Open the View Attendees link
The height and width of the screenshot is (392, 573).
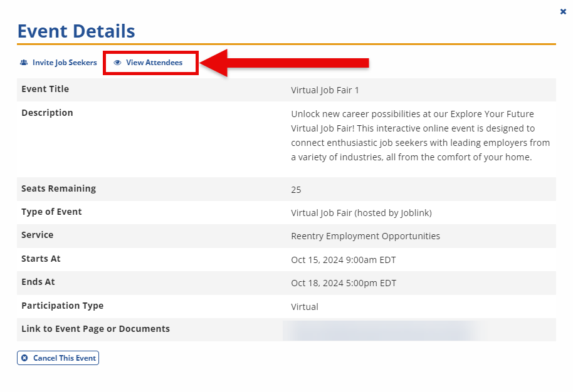[x=154, y=63]
